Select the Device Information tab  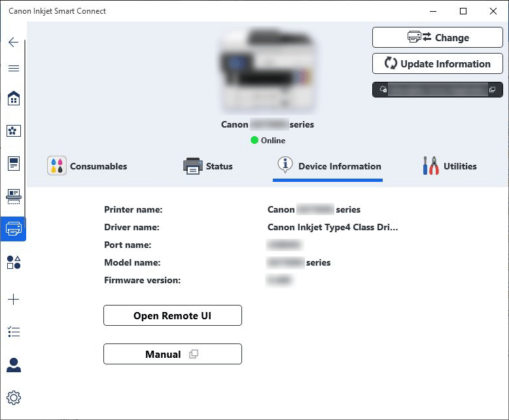click(328, 166)
